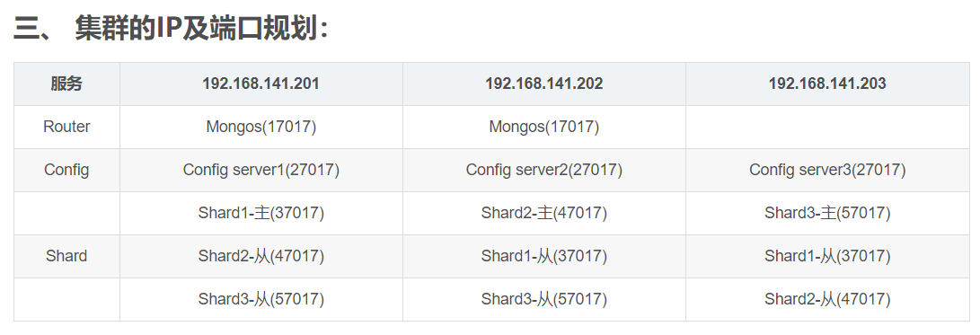980x335 pixels.
Task: Click the Config server1(27017) cell
Action: coord(261,170)
